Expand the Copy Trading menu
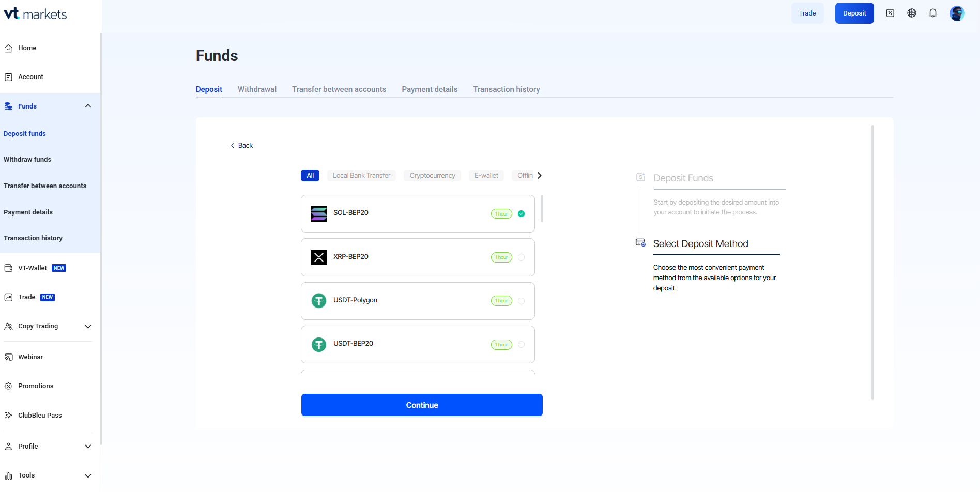 point(88,327)
